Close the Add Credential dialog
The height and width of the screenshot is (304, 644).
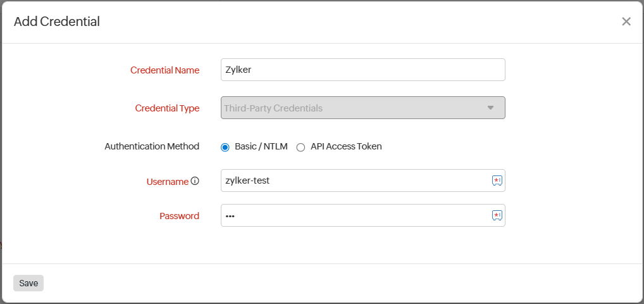[626, 22]
